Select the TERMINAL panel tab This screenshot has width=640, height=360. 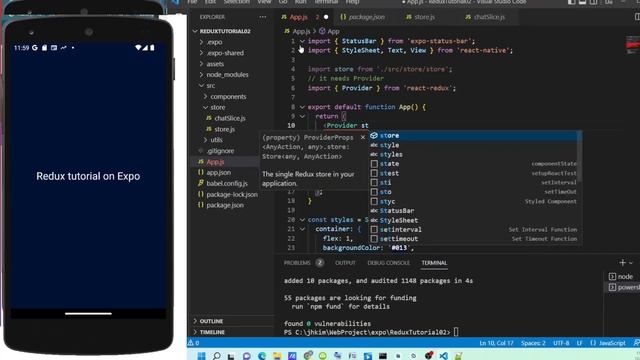(434, 263)
